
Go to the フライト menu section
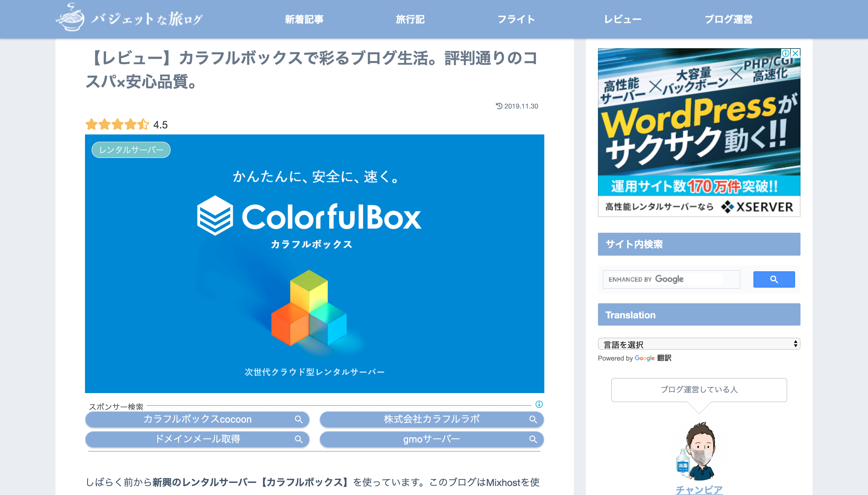pyautogui.click(x=516, y=19)
